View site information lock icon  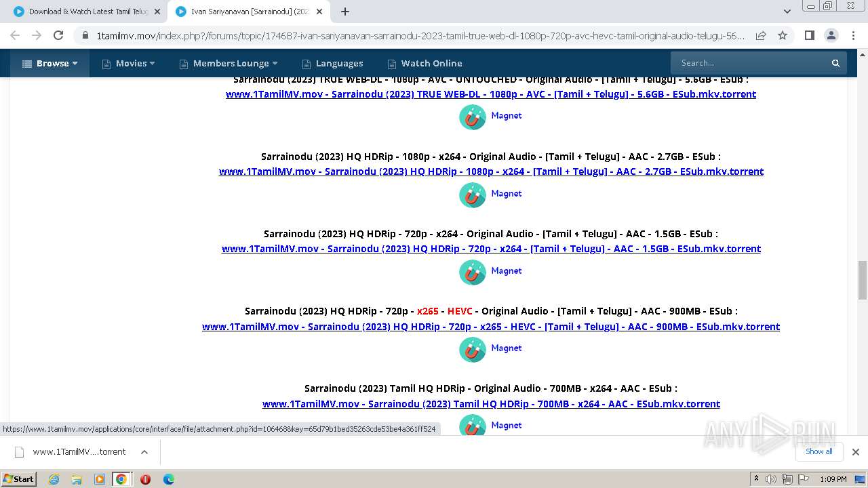coord(85,35)
